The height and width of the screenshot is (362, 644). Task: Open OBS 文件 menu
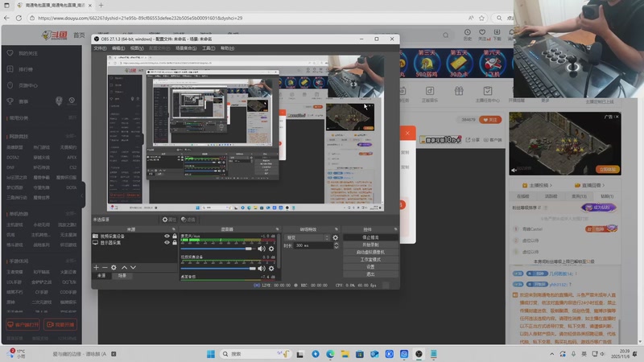coord(100,48)
